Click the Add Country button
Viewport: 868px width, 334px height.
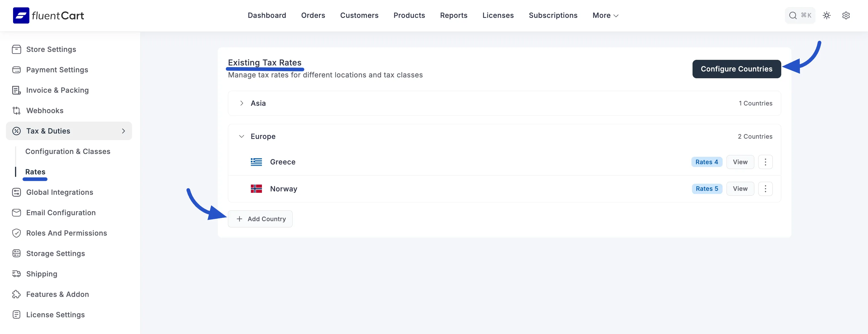[260, 219]
